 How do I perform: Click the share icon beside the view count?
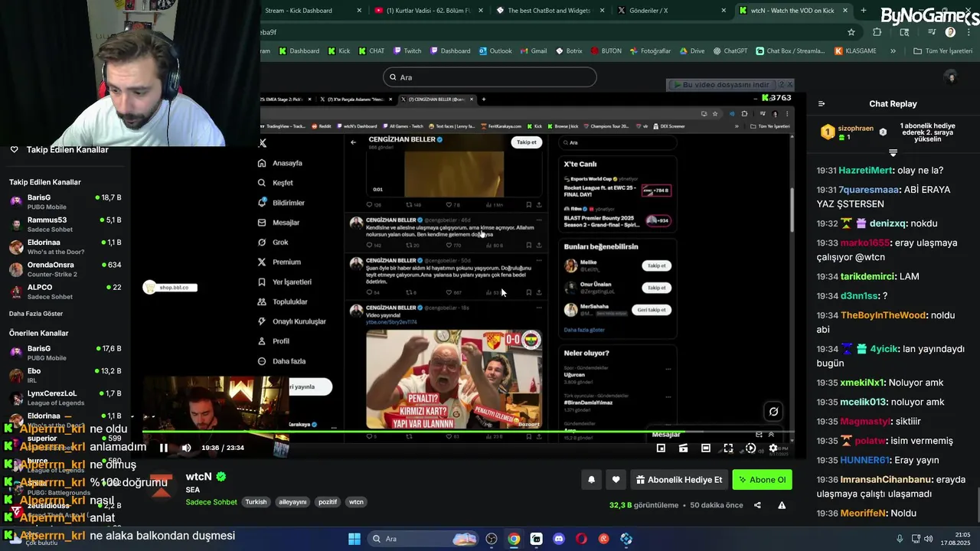pyautogui.click(x=757, y=505)
